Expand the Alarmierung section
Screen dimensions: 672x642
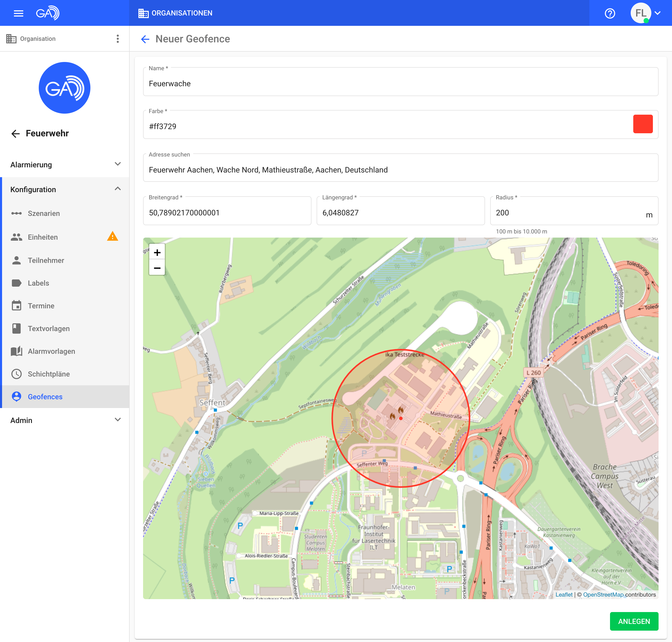118,164
